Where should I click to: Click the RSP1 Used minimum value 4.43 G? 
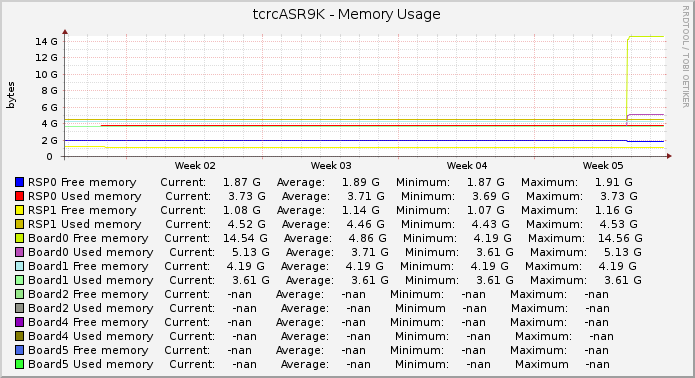[491, 224]
